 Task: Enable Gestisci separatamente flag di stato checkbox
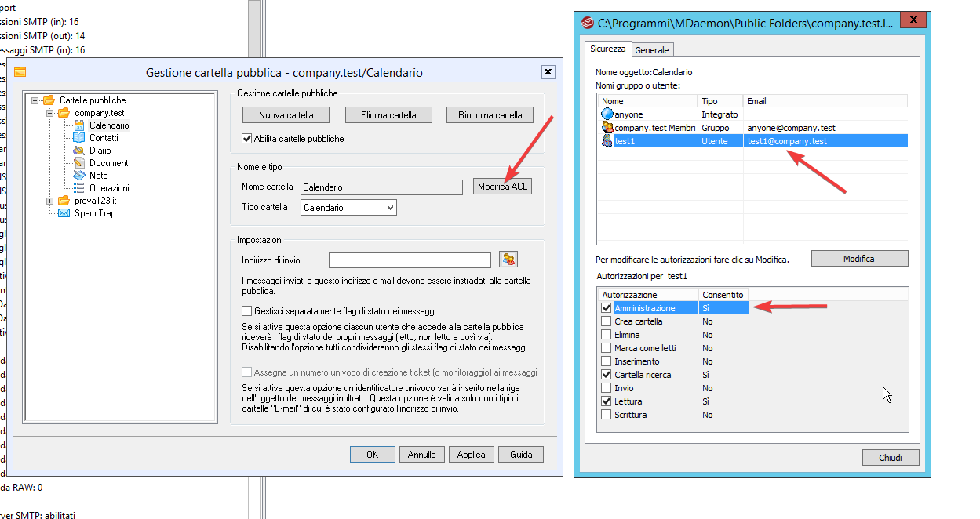point(247,311)
